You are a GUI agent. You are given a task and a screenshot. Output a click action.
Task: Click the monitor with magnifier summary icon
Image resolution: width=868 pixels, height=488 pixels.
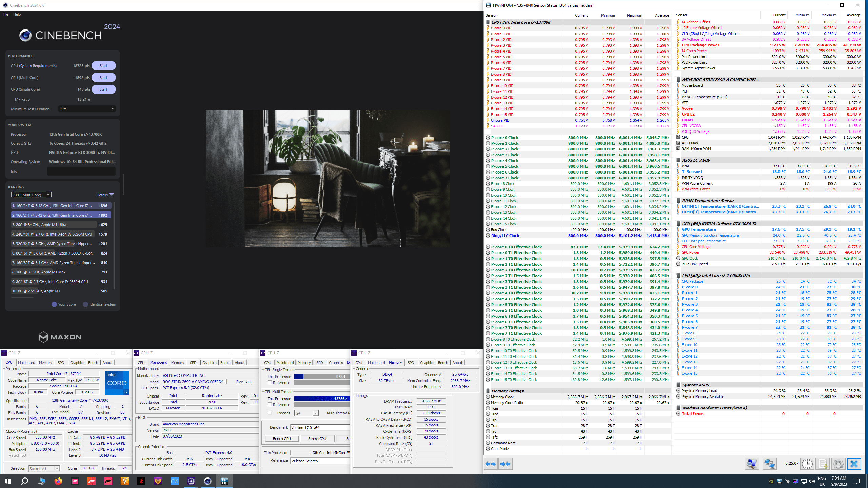[x=752, y=464]
